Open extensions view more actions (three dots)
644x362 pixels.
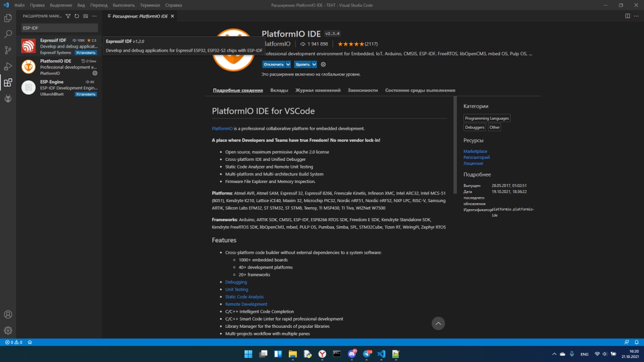click(x=94, y=16)
